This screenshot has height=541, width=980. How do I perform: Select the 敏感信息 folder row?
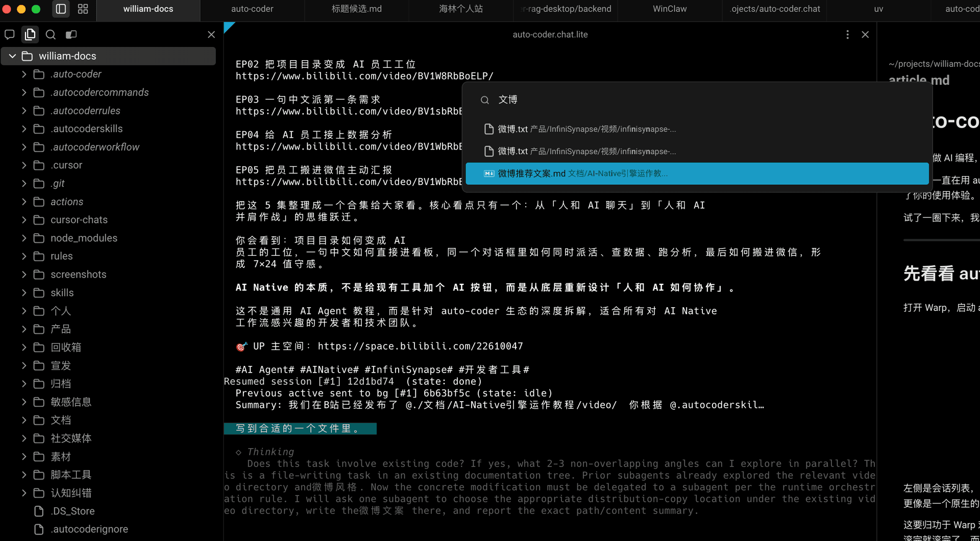(x=108, y=402)
